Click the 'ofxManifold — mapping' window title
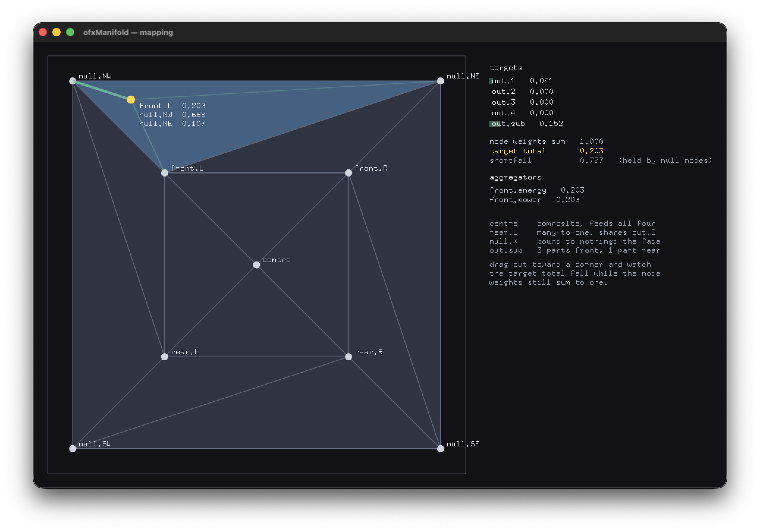760x532 pixels. 128,32
